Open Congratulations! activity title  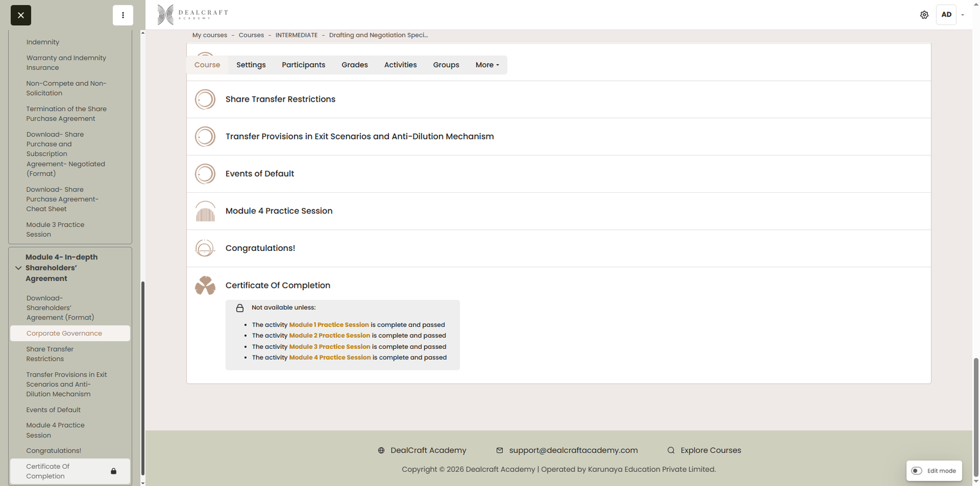[x=260, y=248]
